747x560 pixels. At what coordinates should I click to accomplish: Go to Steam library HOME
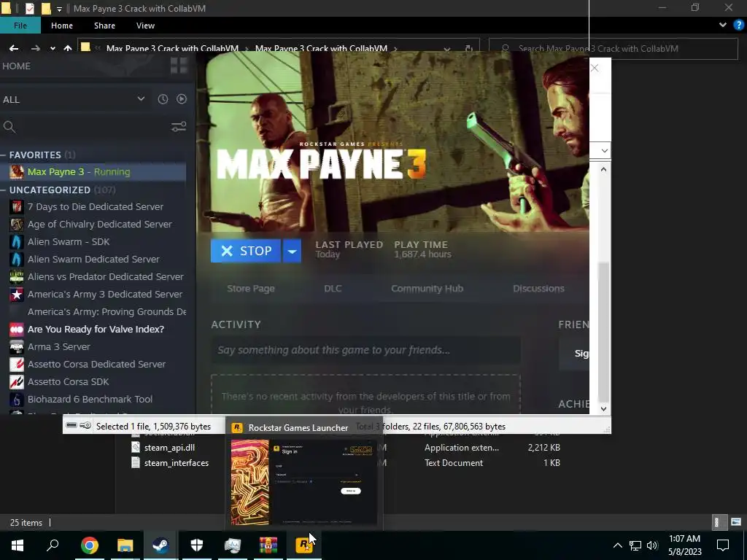(x=16, y=66)
